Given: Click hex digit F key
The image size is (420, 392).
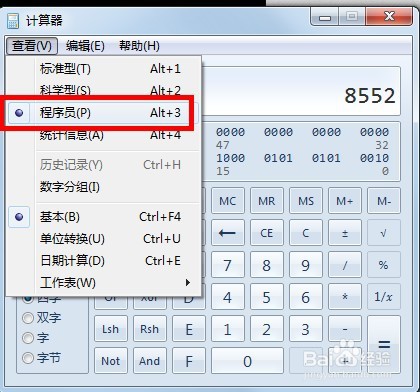Looking at the screenshot, I should (189, 361).
